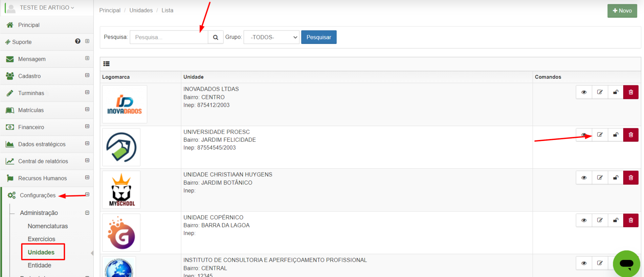This screenshot has height=277, width=644.
Task: Open Nomenclaturas in Administração
Action: click(48, 226)
